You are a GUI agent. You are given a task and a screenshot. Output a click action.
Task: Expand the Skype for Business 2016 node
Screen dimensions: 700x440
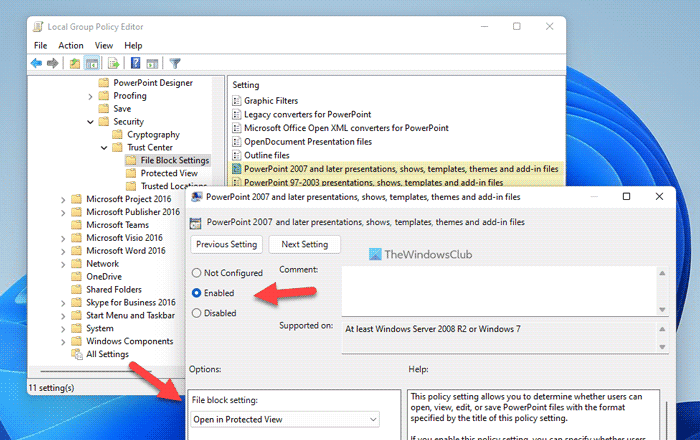point(63,303)
